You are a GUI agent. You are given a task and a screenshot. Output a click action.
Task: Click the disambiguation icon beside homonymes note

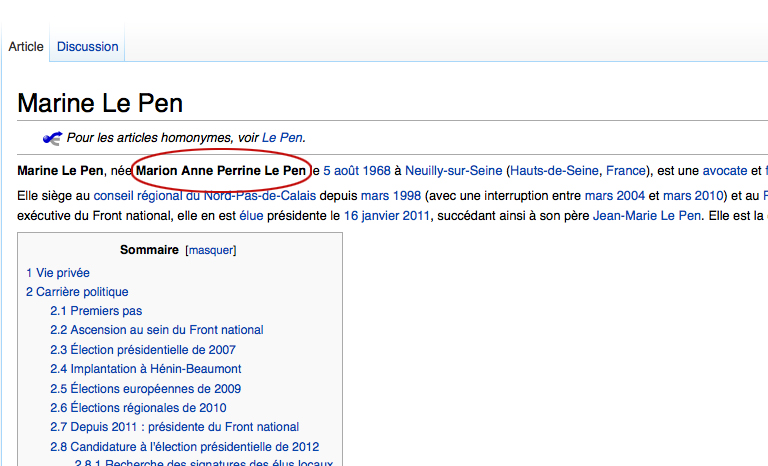52,138
